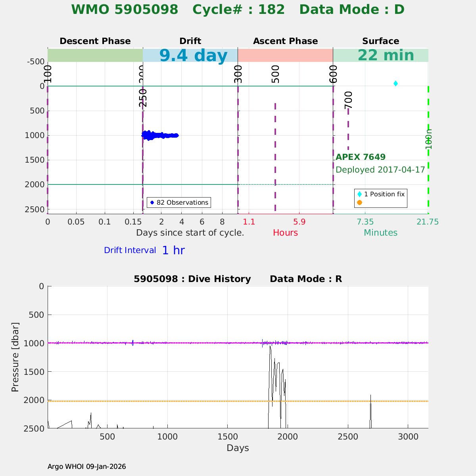Viewport: 476px width, 476px height.
Task: Click the Ascent Phase header label
Action: 285,41
